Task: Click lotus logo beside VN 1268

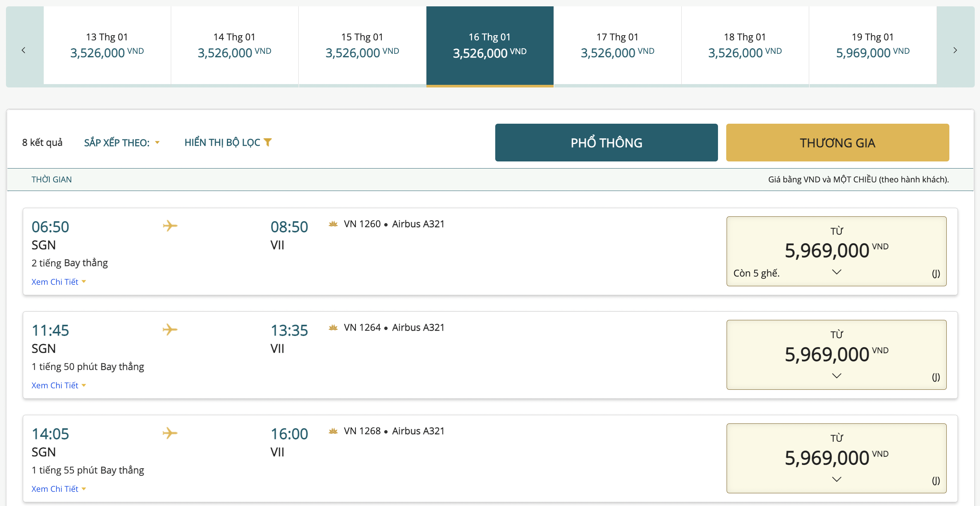Action: (333, 431)
